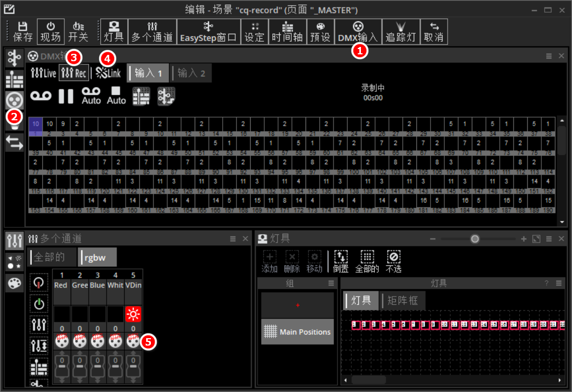Click the 追踪灯 follow-spot toolbar icon

(400, 32)
